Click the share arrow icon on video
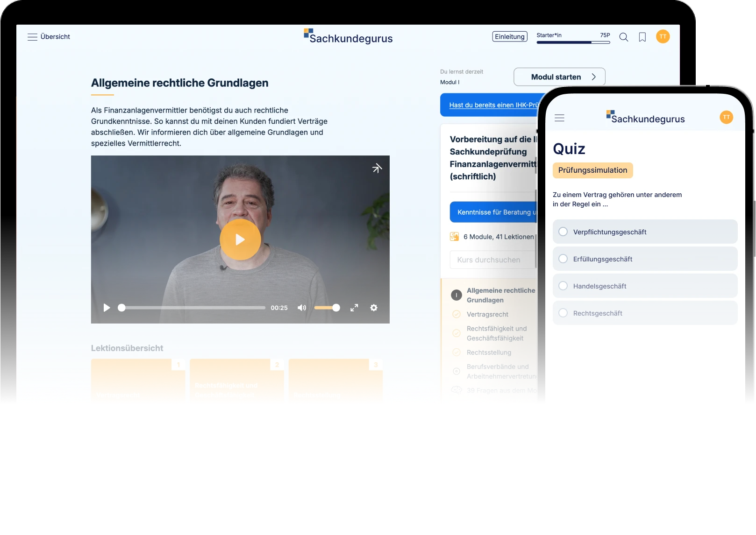The image size is (756, 535). pyautogui.click(x=377, y=168)
